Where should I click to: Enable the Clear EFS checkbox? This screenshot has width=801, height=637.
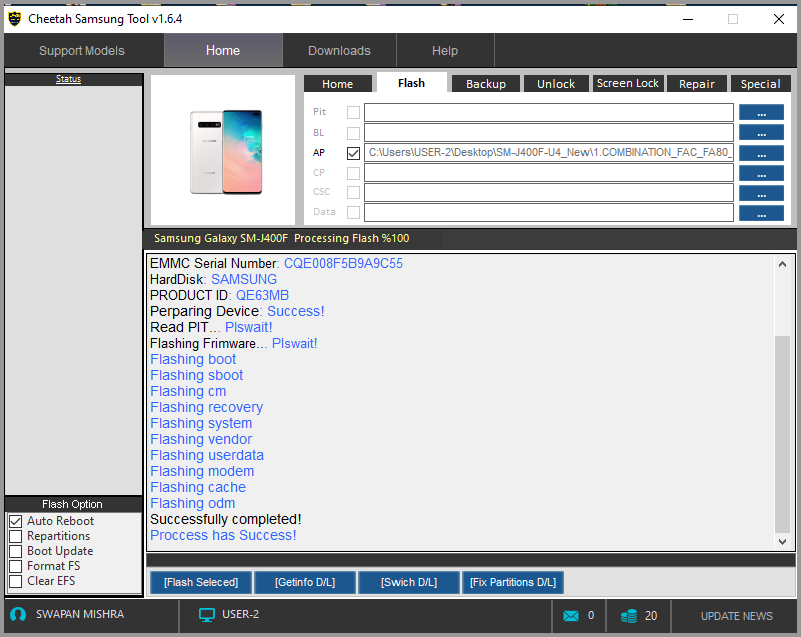point(15,581)
